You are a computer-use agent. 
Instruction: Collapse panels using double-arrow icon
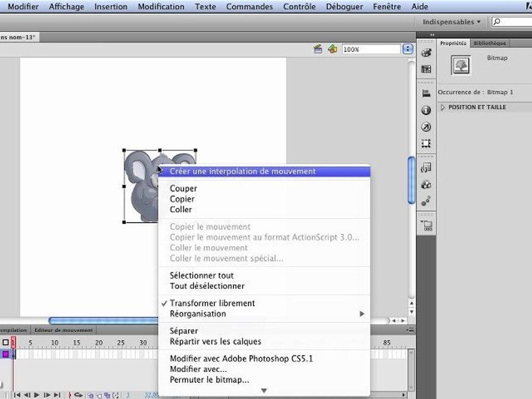point(432,34)
